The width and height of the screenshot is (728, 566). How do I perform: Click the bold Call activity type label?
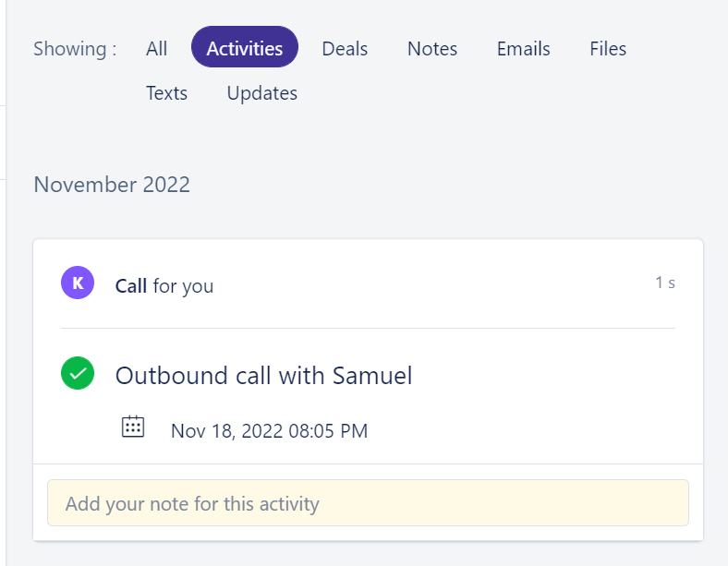(131, 286)
